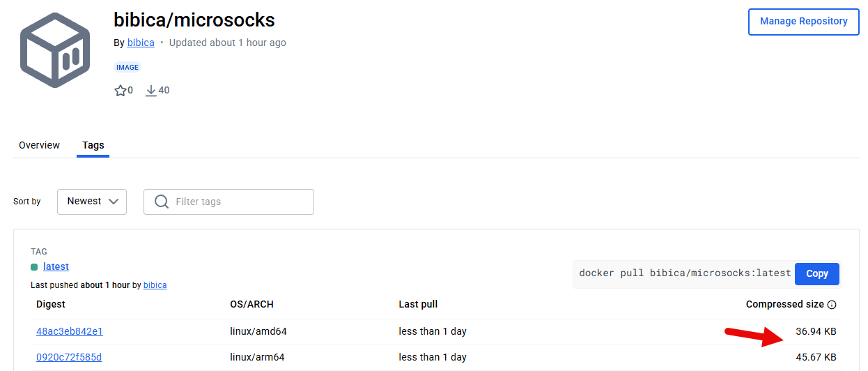Image resolution: width=868 pixels, height=371 pixels.
Task: Open the Sort by Newest dropdown
Action: click(x=92, y=202)
